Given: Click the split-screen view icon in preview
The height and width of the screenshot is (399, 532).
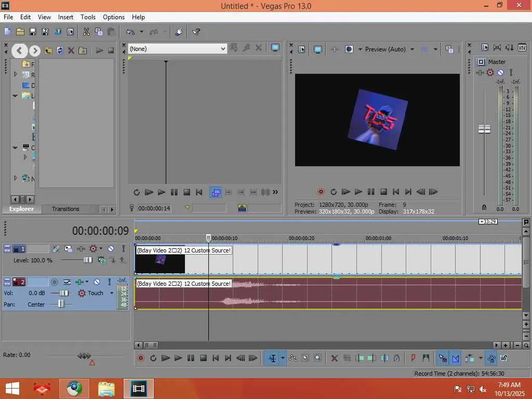Looking at the screenshot, I should (349, 49).
